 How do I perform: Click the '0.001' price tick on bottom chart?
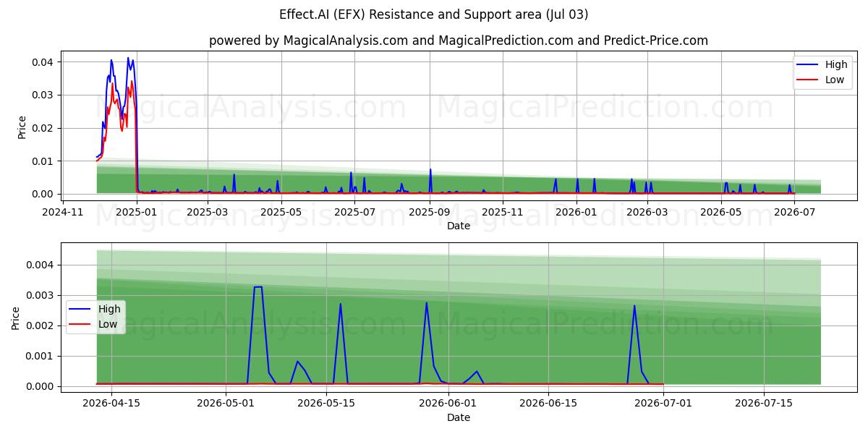pyautogui.click(x=40, y=356)
